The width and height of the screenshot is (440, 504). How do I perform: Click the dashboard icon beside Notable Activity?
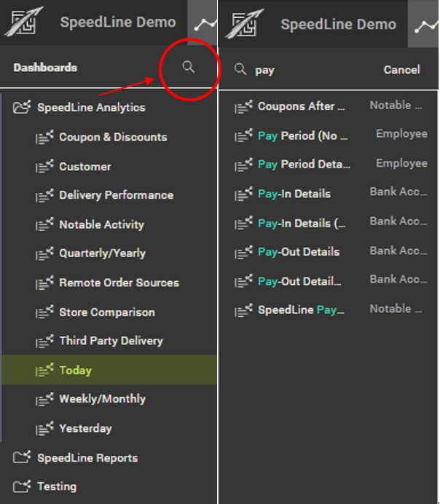pyautogui.click(x=44, y=224)
